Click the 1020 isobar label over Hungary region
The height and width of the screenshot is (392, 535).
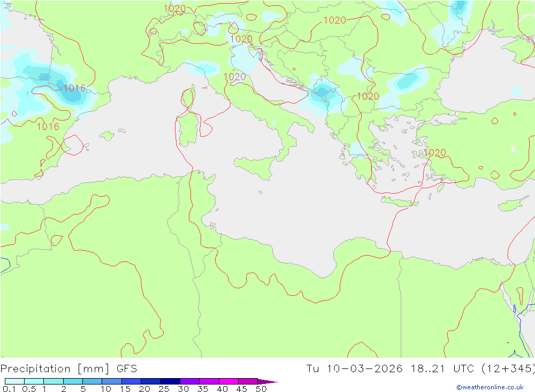335,20
